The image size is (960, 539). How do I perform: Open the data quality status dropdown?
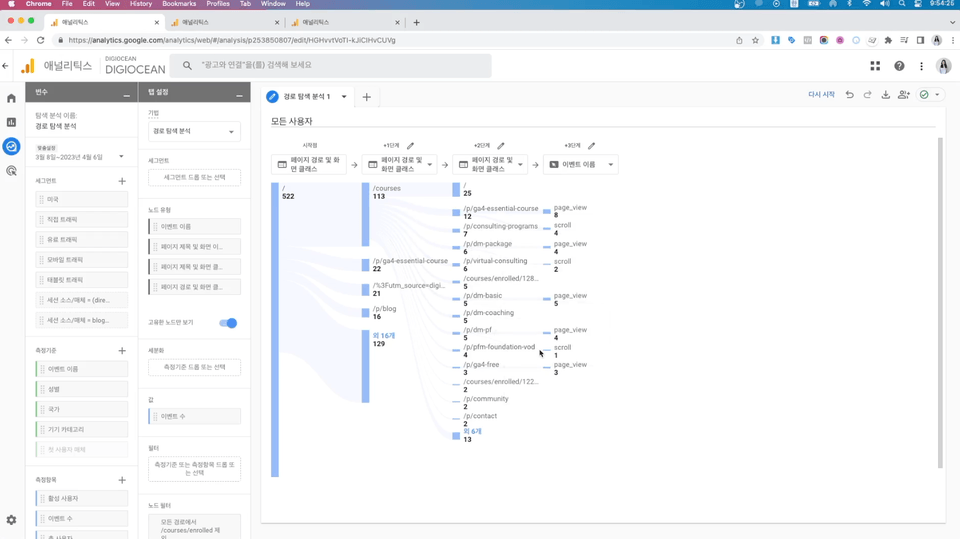click(x=937, y=95)
